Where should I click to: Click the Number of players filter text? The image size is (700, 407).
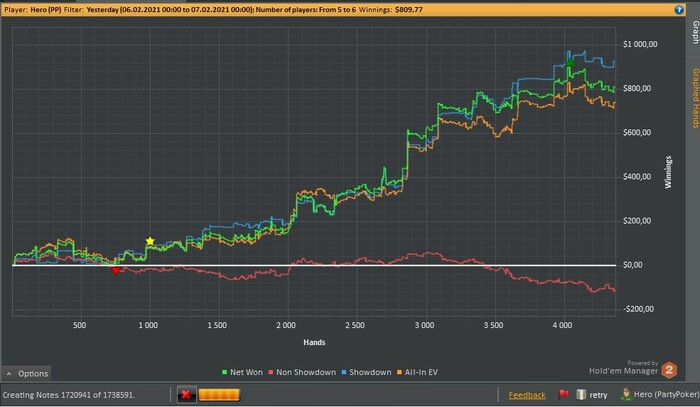coord(306,9)
